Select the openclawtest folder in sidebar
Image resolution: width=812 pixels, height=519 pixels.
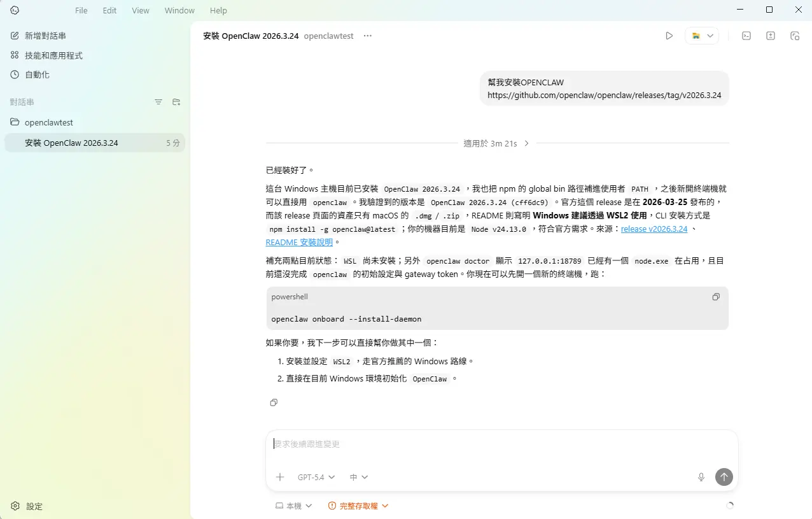48,122
